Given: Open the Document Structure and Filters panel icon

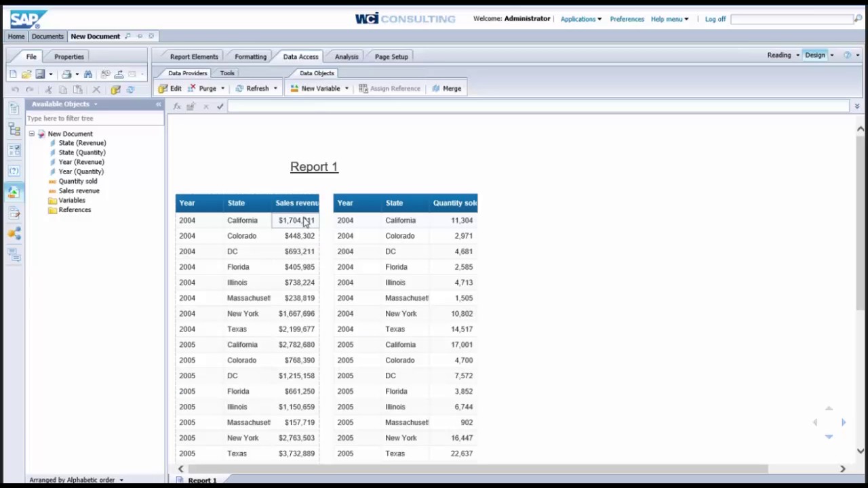Looking at the screenshot, I should [14, 213].
